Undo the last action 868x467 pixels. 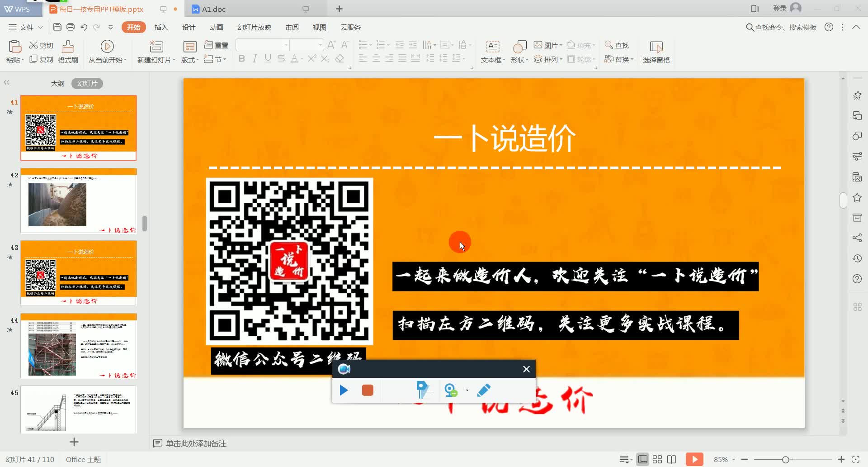click(84, 27)
